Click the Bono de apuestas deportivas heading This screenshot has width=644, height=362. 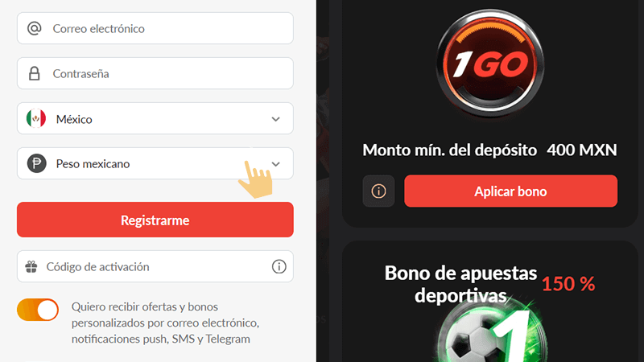click(x=460, y=284)
